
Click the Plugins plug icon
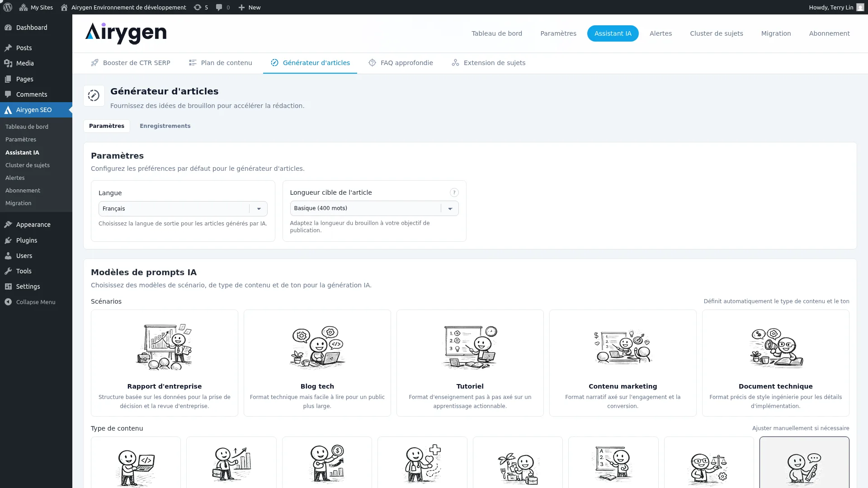(8, 240)
